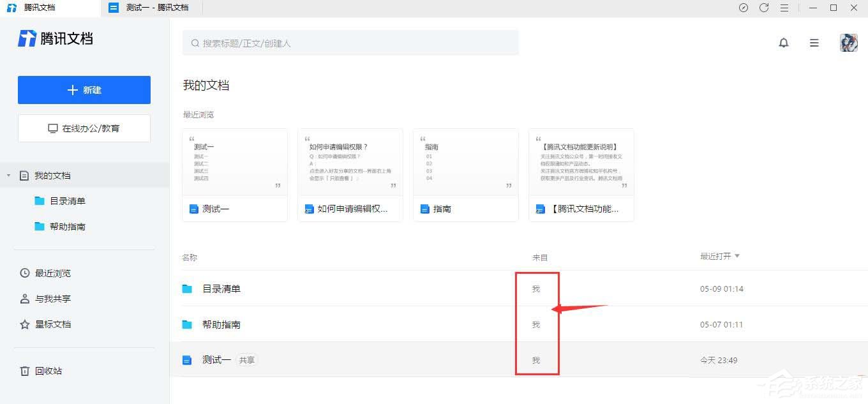Click the 腾讯文档 logo at top left
Image resolution: width=868 pixels, height=404 pixels.
coord(54,38)
